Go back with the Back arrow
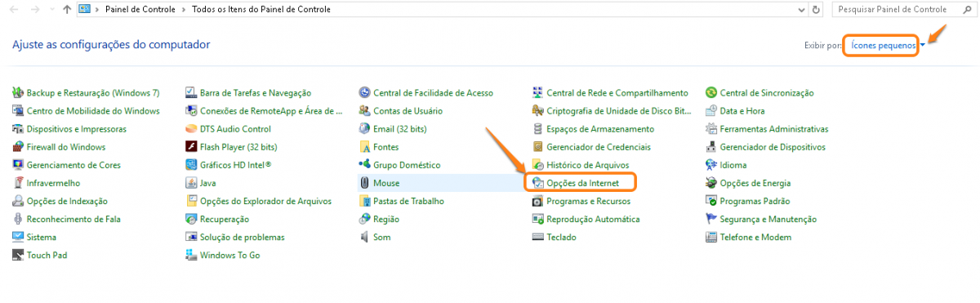Viewport: 980px width, 303px height. (x=14, y=10)
